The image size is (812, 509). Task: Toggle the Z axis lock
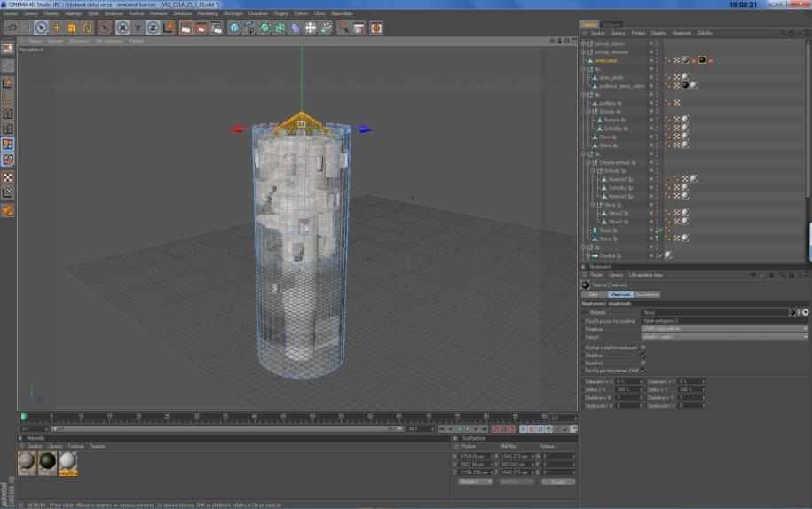[x=153, y=28]
